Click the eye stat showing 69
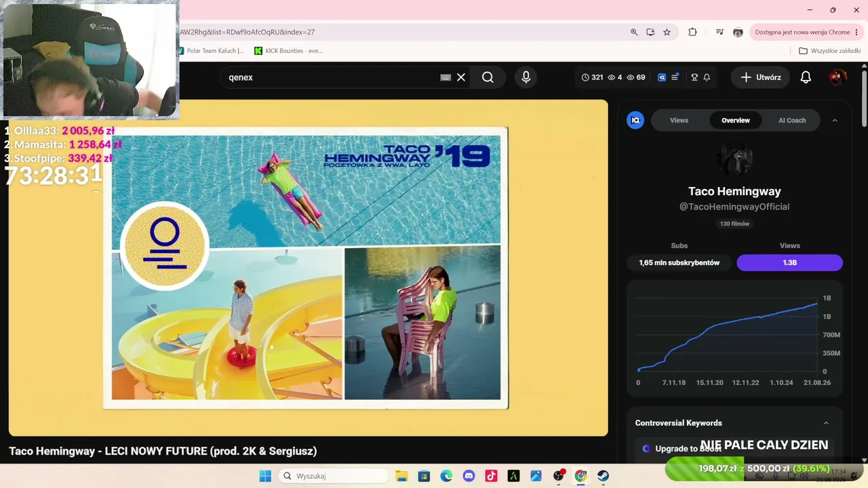 (636, 77)
